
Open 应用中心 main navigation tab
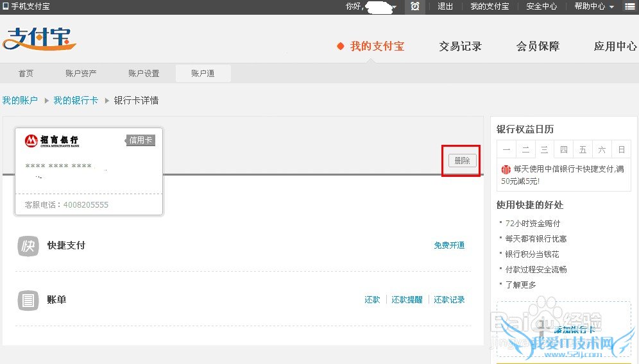pos(615,46)
